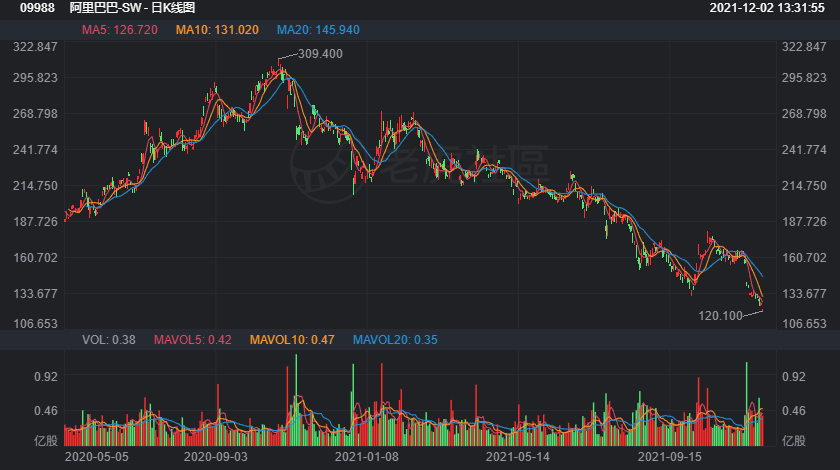
Task: Click right axis price 268.798
Action: click(x=804, y=114)
